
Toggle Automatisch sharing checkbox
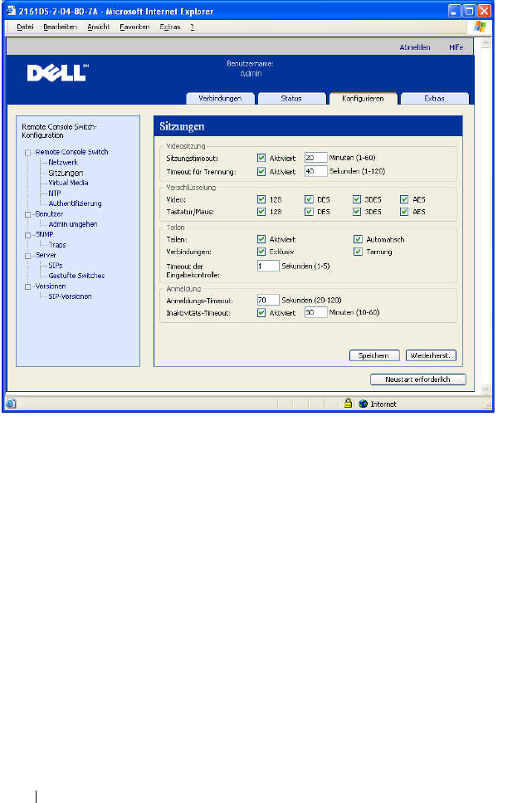tap(358, 239)
